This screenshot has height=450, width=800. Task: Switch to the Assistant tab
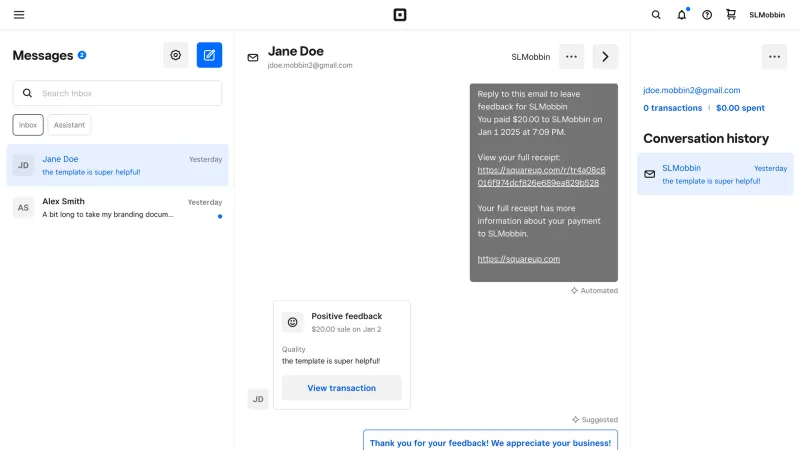69,125
